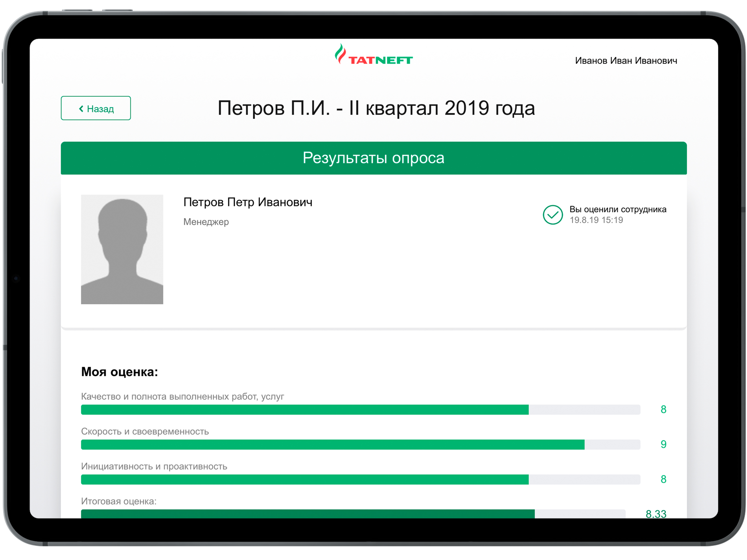Viewport: 747px width, 560px height.
Task: Click the Итоговая оценка label
Action: point(119,501)
